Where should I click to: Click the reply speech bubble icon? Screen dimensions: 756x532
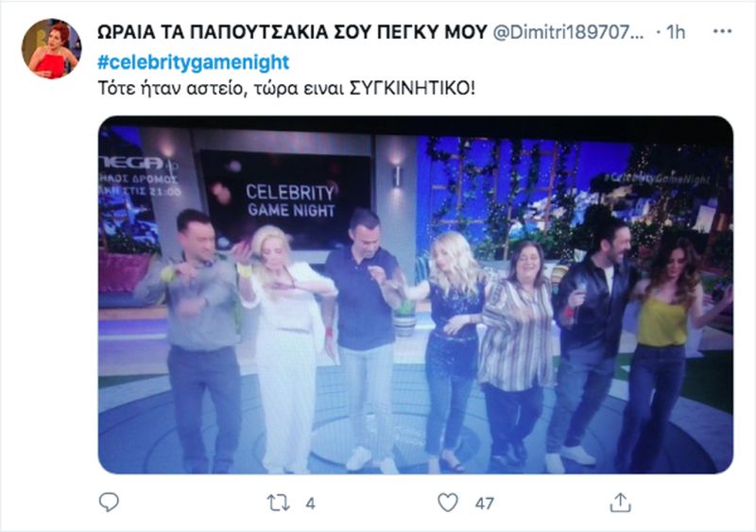tap(109, 502)
